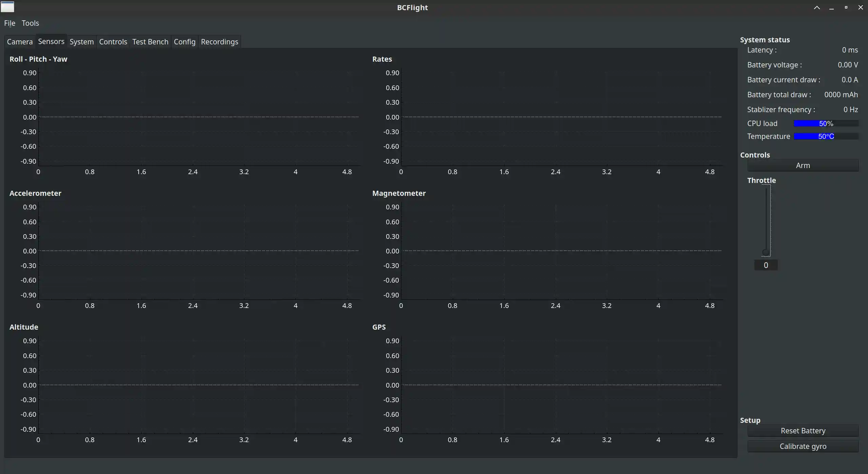Select the System tab
The image size is (868, 474).
tap(81, 41)
